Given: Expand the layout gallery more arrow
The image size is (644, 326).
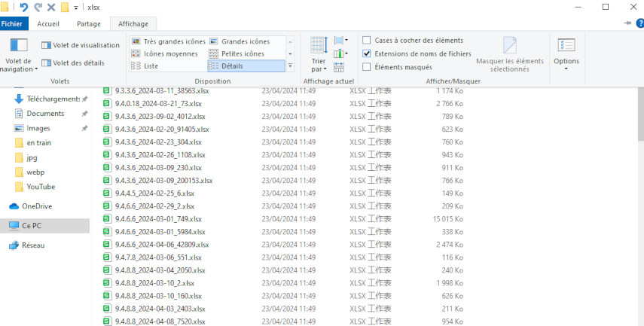Looking at the screenshot, I should (291, 66).
